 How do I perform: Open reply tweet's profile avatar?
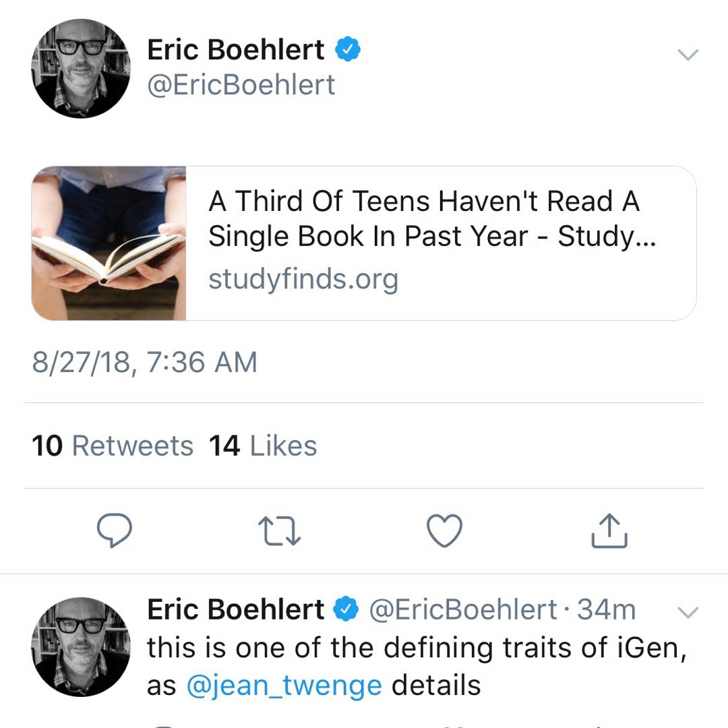point(81,646)
